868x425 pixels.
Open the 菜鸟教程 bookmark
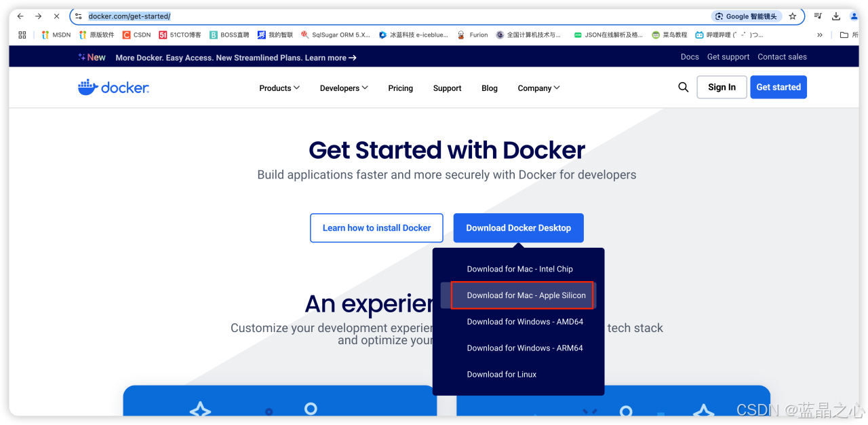[670, 35]
